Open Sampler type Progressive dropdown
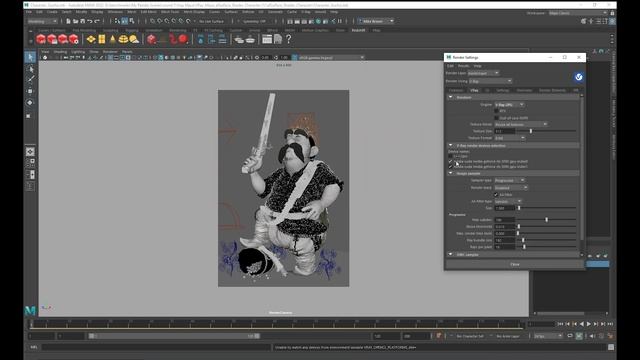 click(x=509, y=180)
